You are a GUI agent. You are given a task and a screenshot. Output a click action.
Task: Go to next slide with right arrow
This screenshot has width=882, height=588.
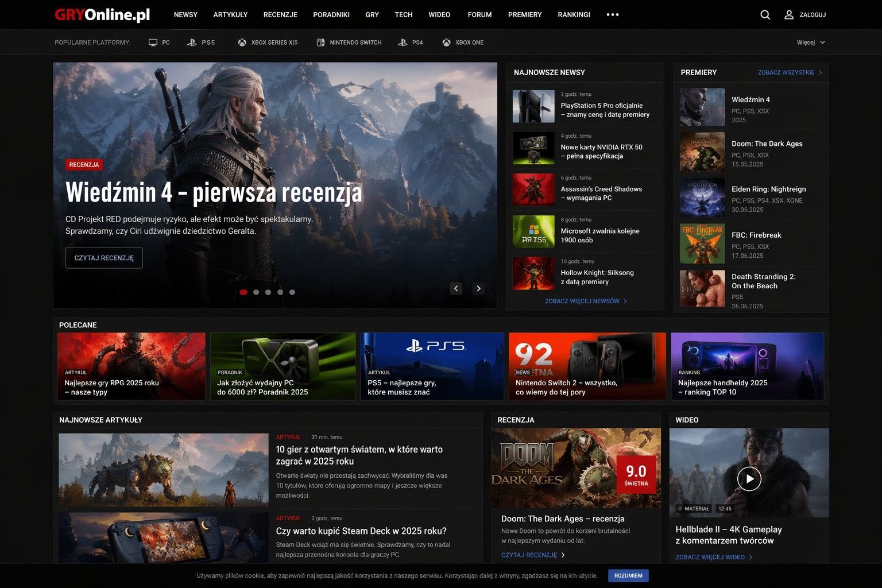478,288
